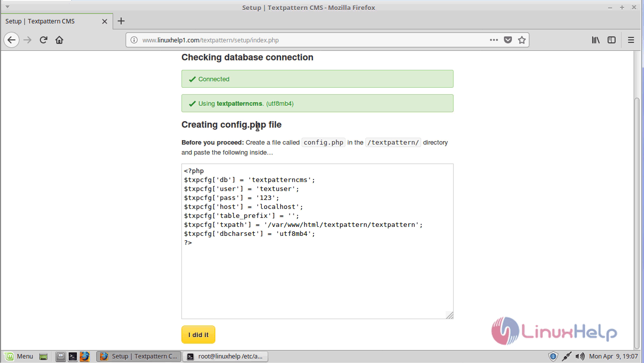Screen dimensions: 644x363
Task: Launch Firefox from taskbar launcher
Action: pos(85,357)
